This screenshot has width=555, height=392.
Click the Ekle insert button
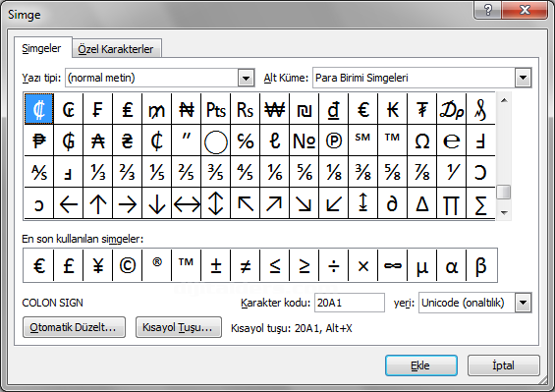pos(421,365)
